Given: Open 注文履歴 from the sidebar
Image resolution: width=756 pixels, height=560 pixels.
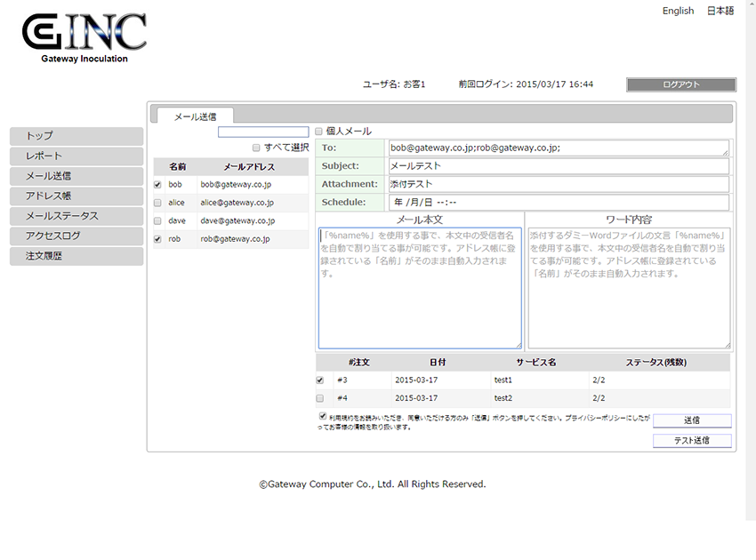Looking at the screenshot, I should pos(76,256).
